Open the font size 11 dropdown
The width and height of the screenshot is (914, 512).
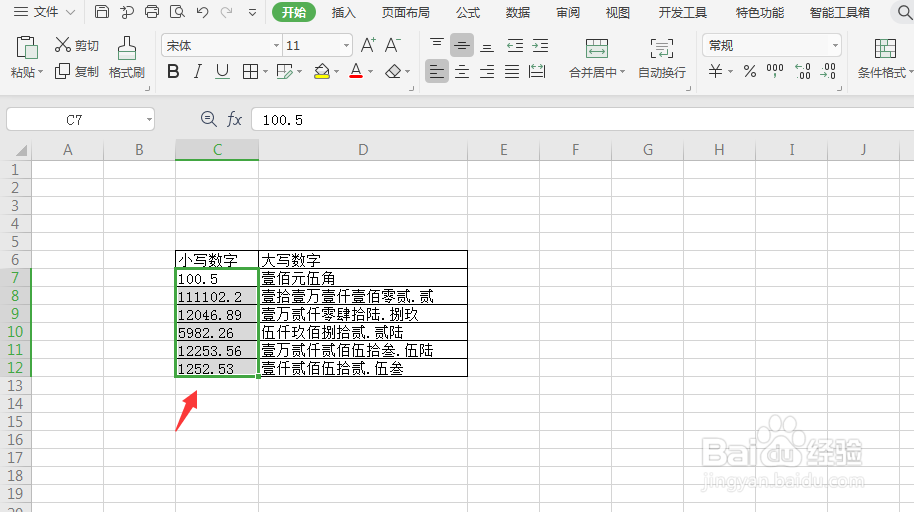(346, 45)
